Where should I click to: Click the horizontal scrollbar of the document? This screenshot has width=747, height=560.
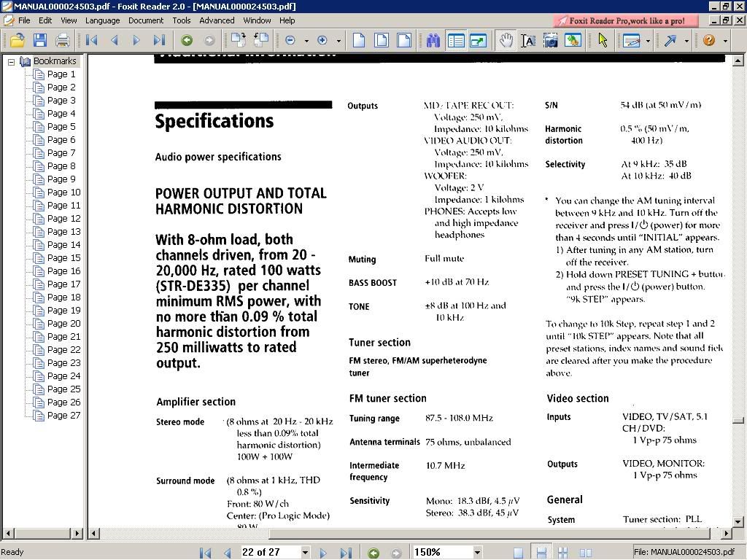tap(409, 534)
